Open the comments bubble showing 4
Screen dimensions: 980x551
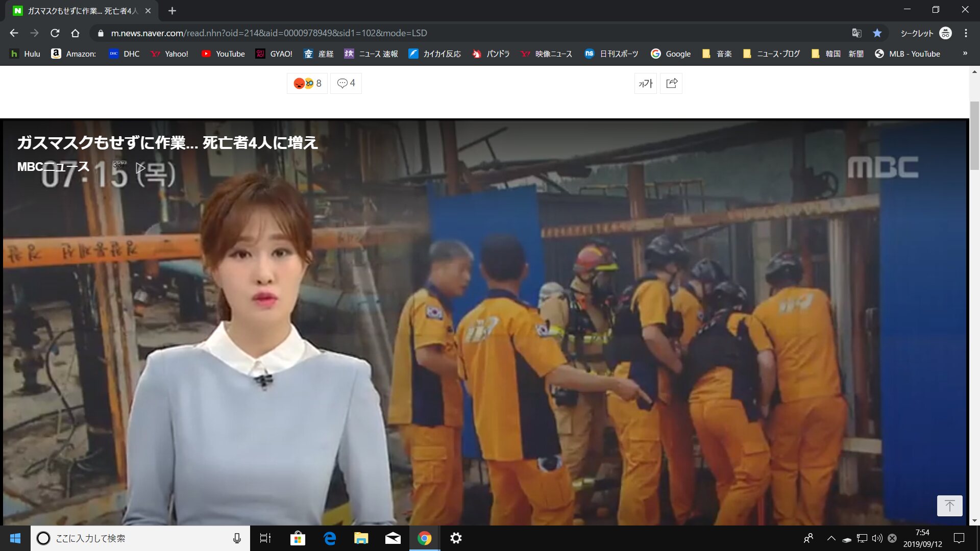[x=346, y=83]
